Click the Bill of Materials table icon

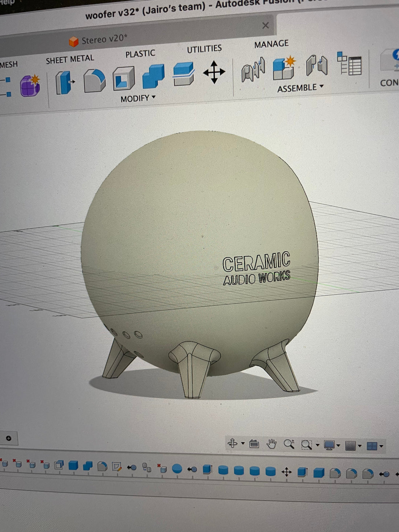(349, 64)
